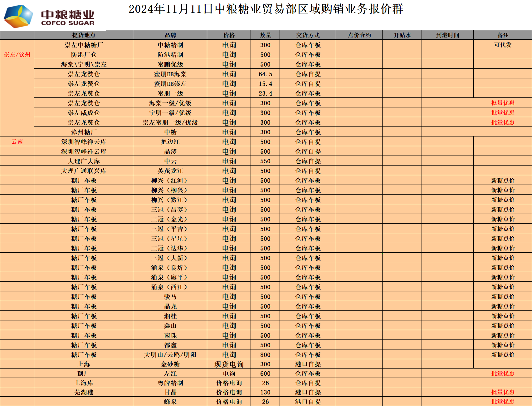Select the 三冠（大新） brand cell
532x406 pixels.
pyautogui.click(x=170, y=258)
